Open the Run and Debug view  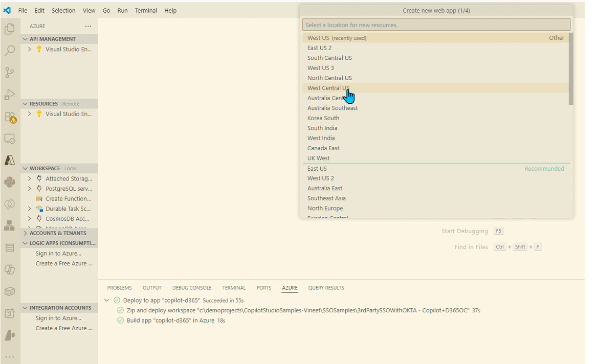(10, 94)
